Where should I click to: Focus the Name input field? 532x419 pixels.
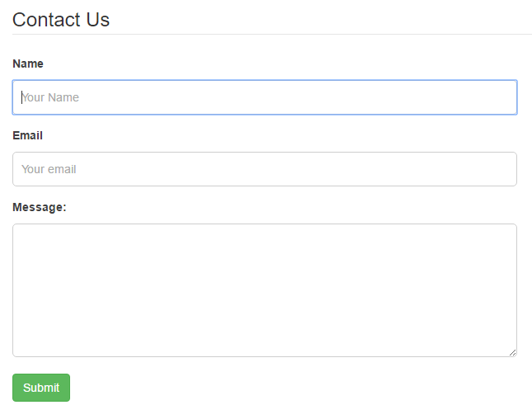264,97
